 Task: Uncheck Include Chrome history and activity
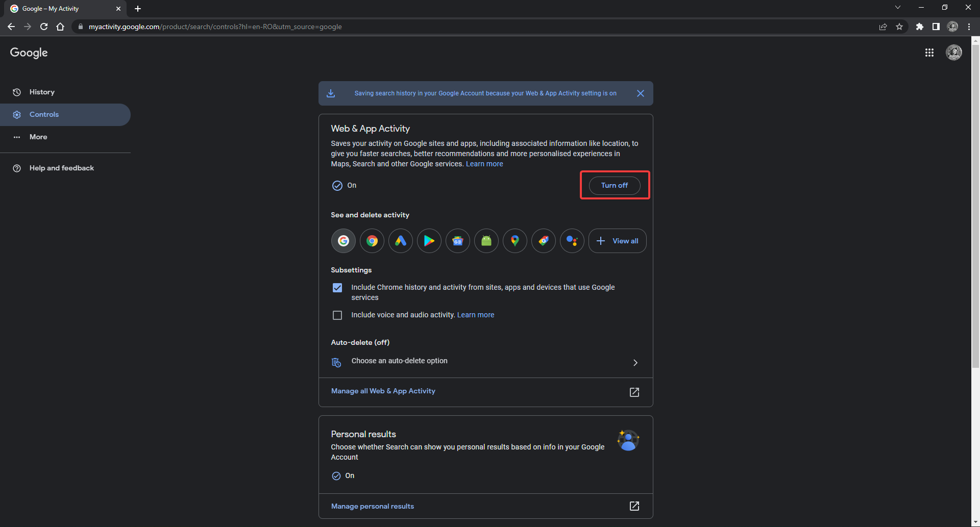[337, 288]
